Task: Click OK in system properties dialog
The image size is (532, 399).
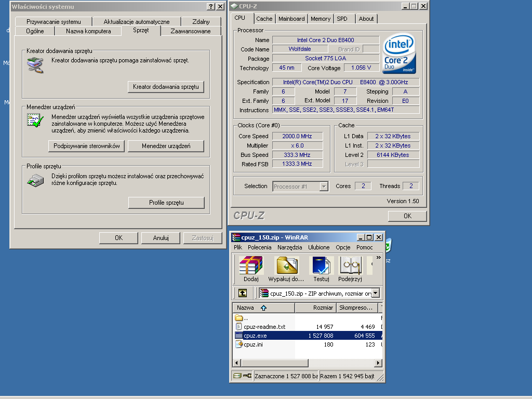Action: pyautogui.click(x=119, y=238)
